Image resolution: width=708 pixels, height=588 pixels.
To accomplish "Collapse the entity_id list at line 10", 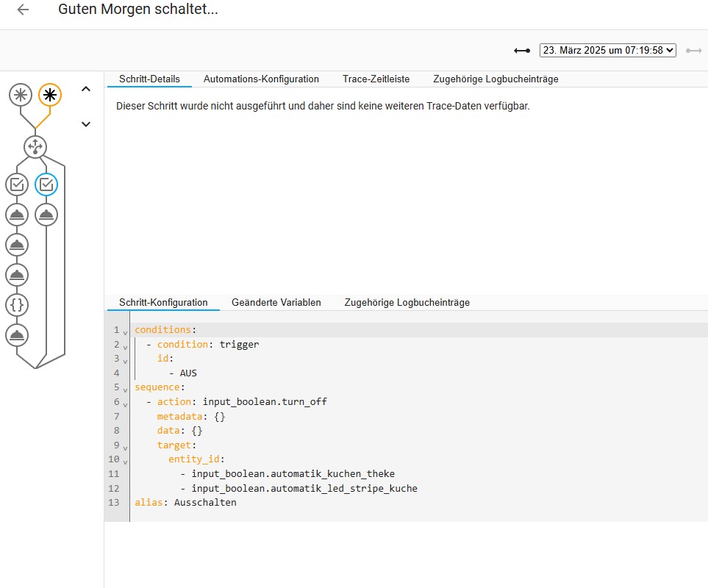I will [x=125, y=460].
